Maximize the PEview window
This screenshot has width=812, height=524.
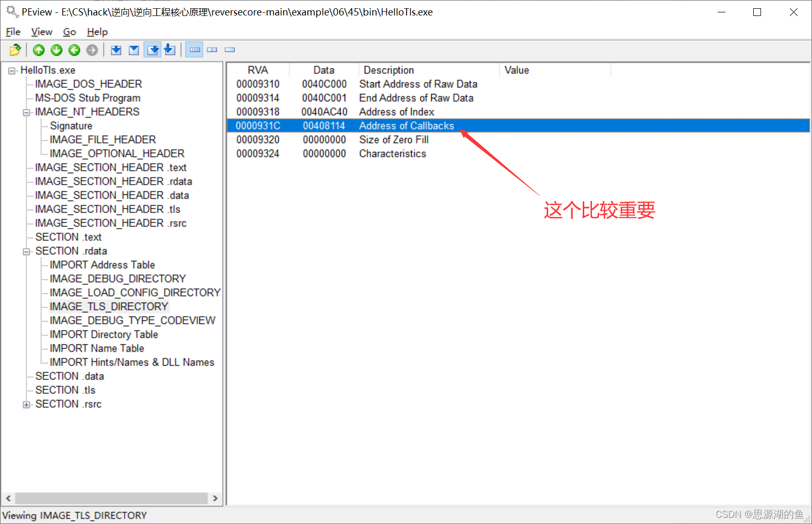[x=757, y=12]
